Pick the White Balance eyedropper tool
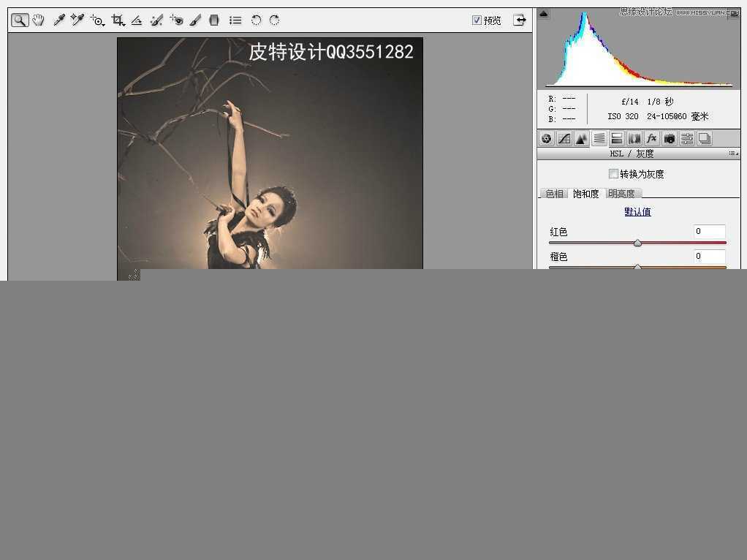The image size is (747, 560). [x=58, y=20]
